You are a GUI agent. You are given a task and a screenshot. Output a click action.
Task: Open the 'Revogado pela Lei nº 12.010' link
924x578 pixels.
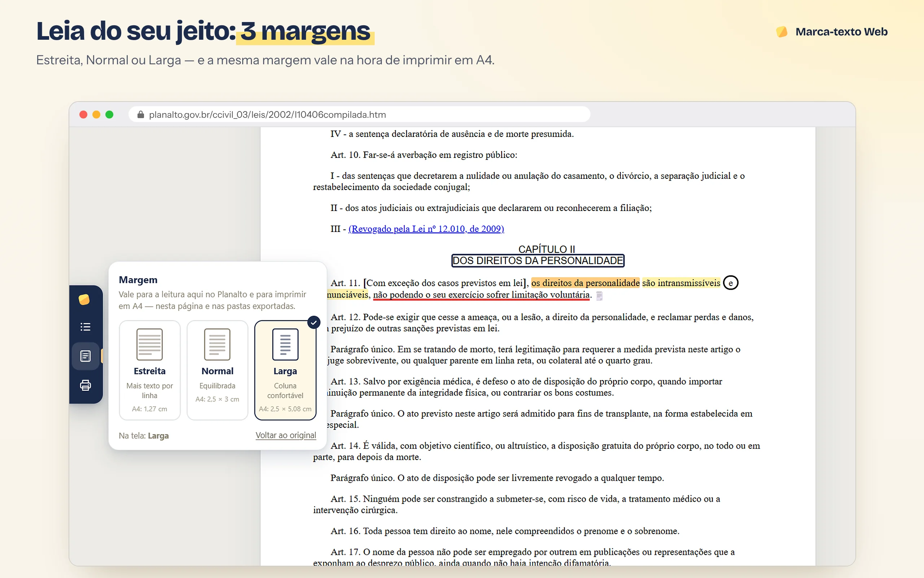[426, 229]
